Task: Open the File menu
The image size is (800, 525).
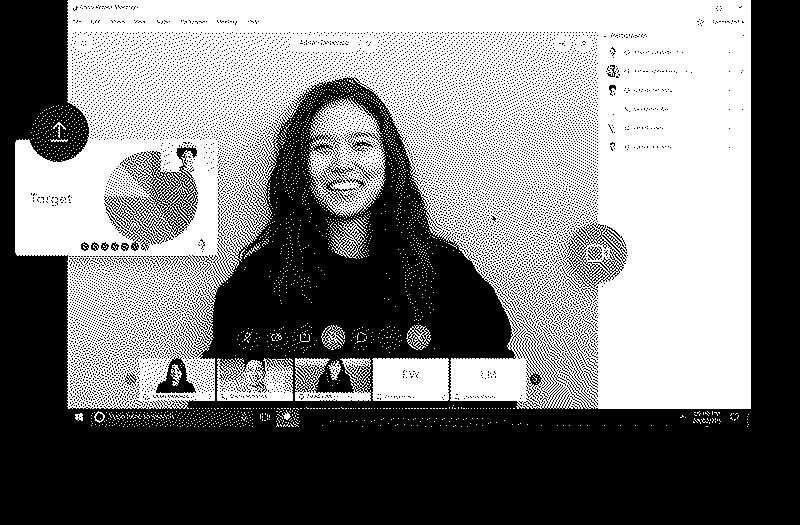Action: 78,21
